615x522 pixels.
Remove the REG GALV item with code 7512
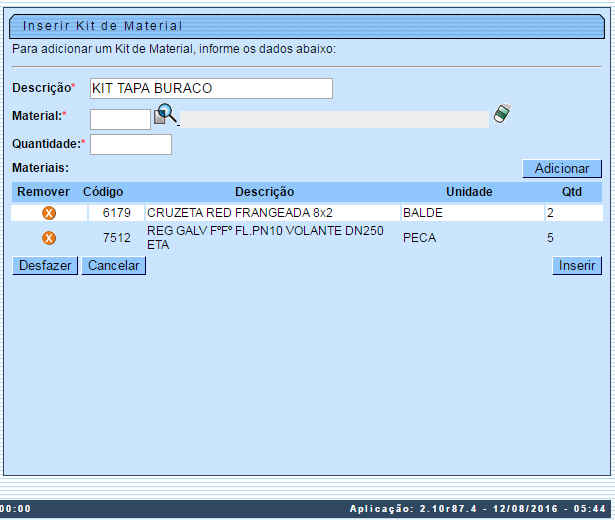[48, 238]
